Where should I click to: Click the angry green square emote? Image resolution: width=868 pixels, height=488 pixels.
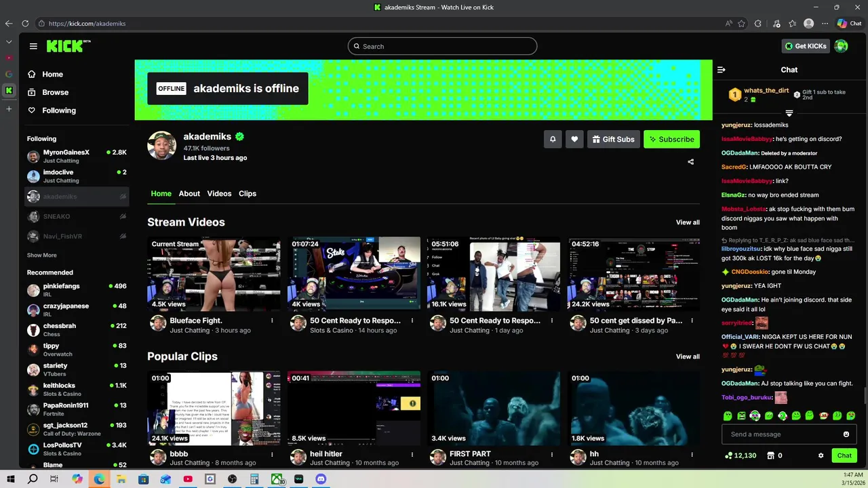coord(741,415)
